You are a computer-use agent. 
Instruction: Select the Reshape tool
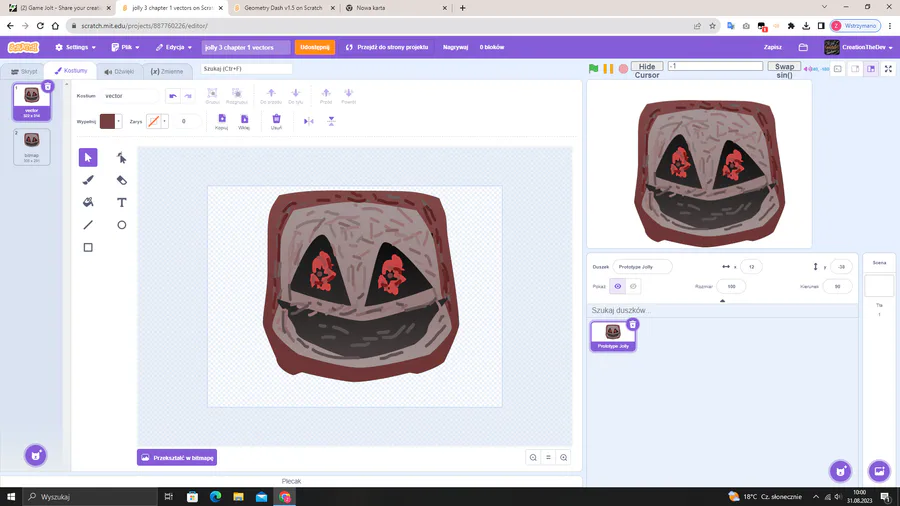122,157
